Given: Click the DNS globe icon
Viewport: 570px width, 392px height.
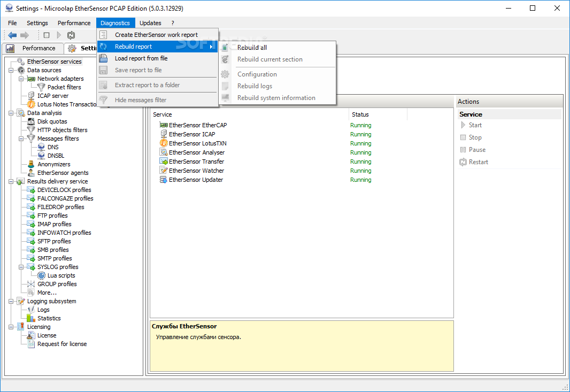Looking at the screenshot, I should [x=42, y=147].
